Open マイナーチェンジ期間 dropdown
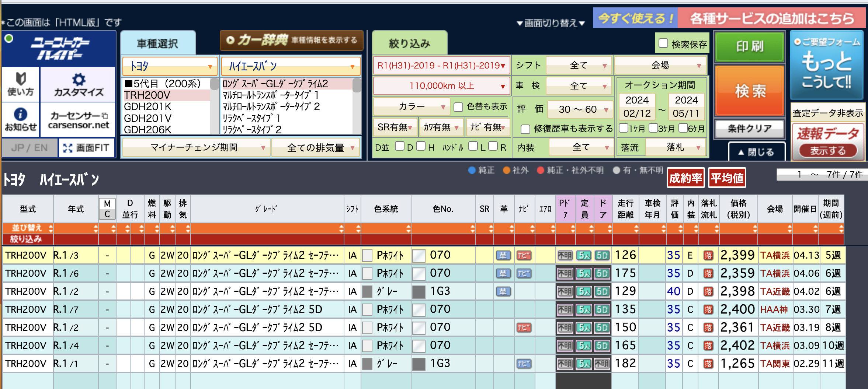This screenshot has height=389, width=868. click(196, 147)
